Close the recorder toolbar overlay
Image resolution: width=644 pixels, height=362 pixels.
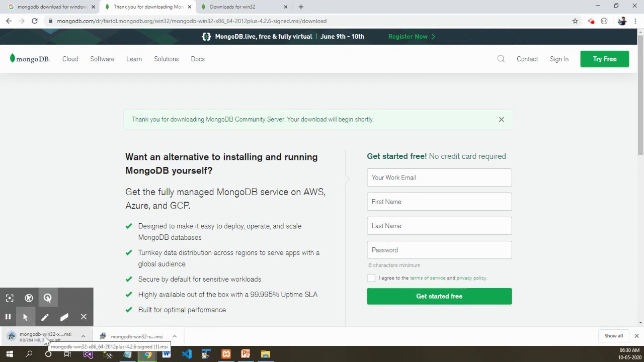(x=84, y=317)
